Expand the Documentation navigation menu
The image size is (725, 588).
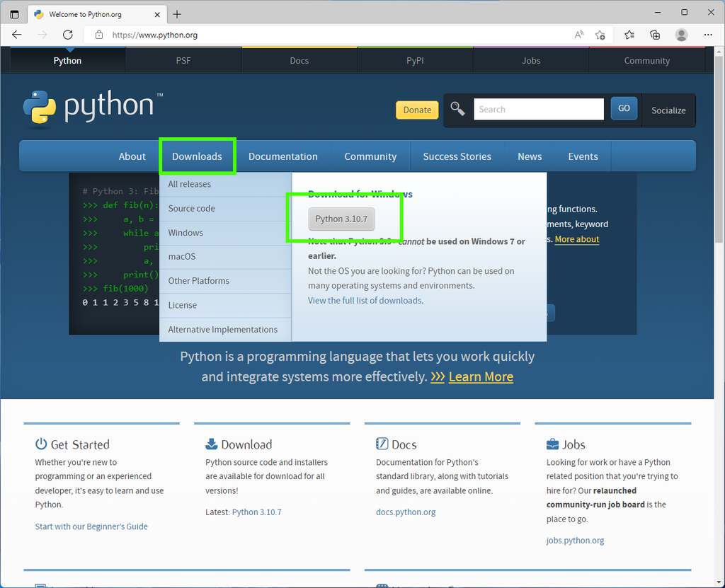282,156
